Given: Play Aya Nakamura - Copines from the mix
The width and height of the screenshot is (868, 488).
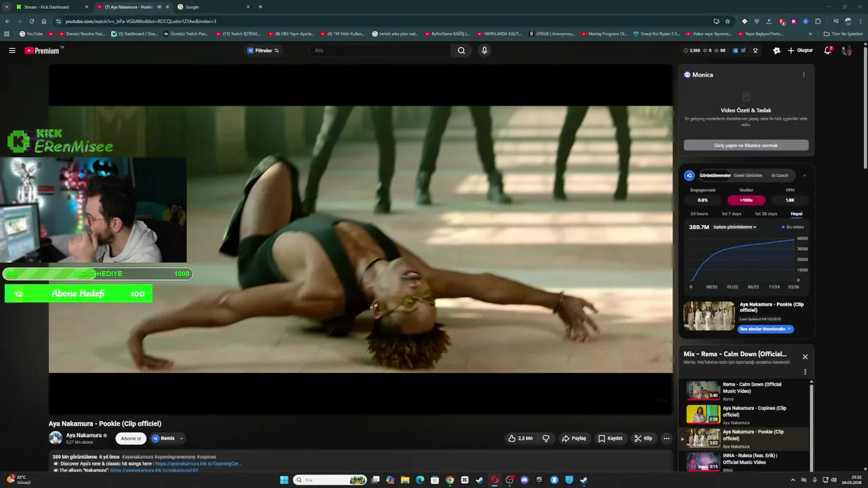Looking at the screenshot, I should click(x=745, y=415).
